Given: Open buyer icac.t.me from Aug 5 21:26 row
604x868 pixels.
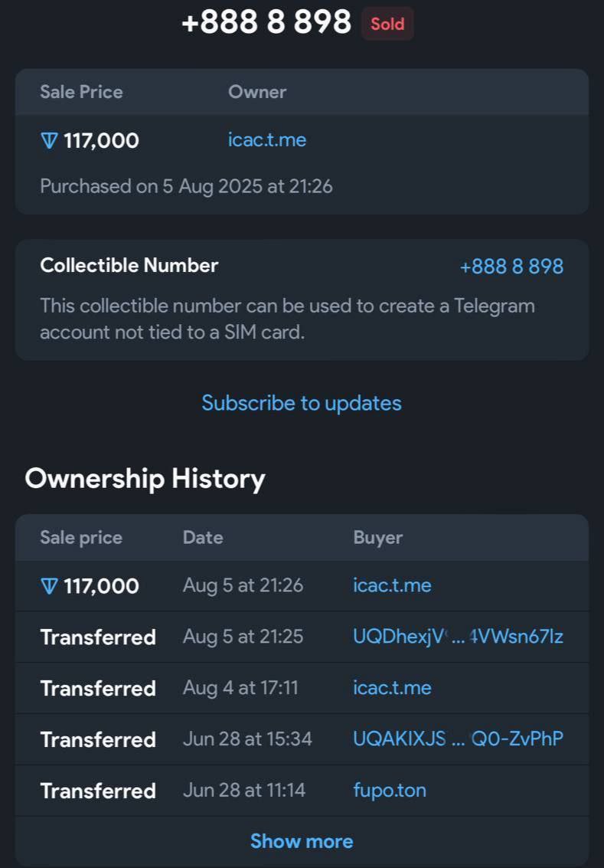Looking at the screenshot, I should tap(392, 585).
